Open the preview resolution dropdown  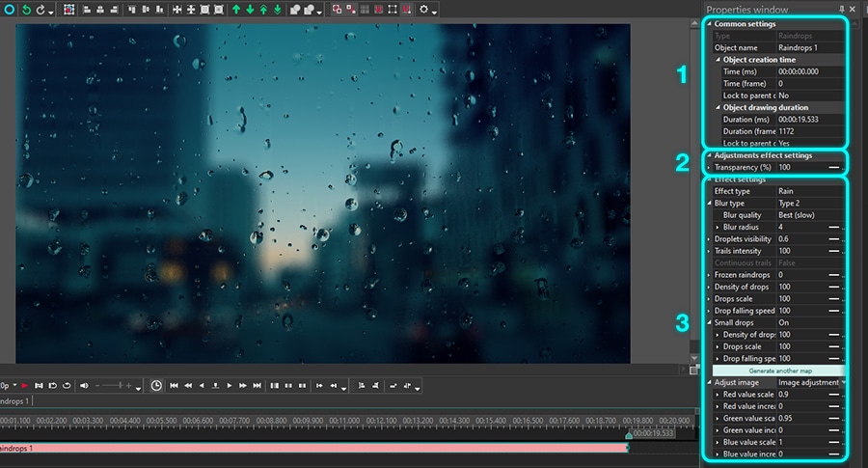pos(14,385)
